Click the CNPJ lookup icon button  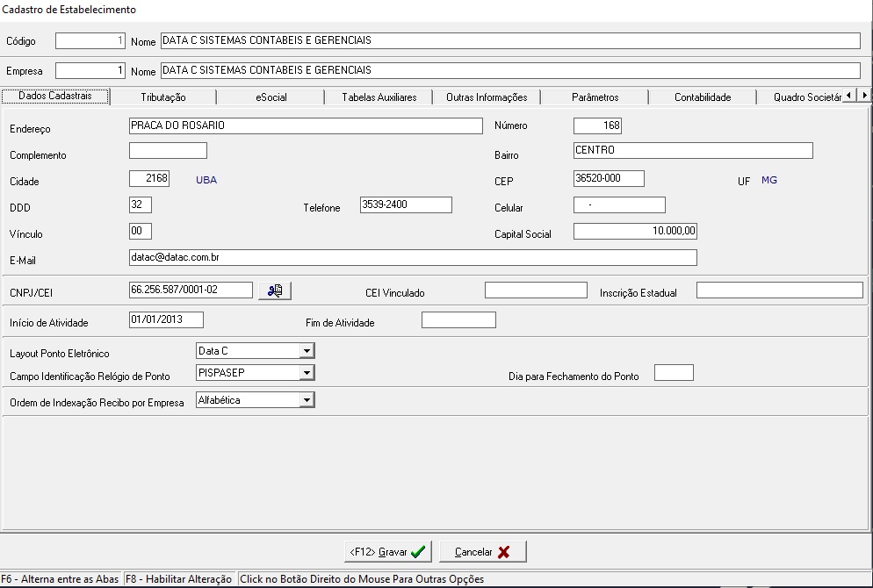pyautogui.click(x=275, y=290)
